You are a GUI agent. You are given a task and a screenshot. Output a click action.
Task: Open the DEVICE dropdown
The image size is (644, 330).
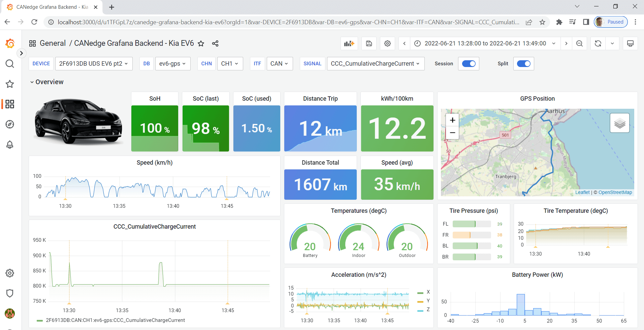tap(94, 63)
